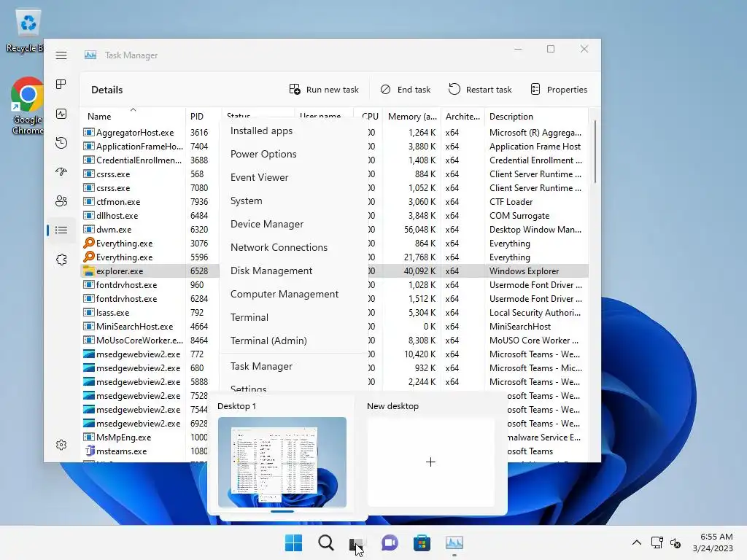Click the Properties button
Image resolution: width=747 pixels, height=560 pixels.
pos(559,90)
